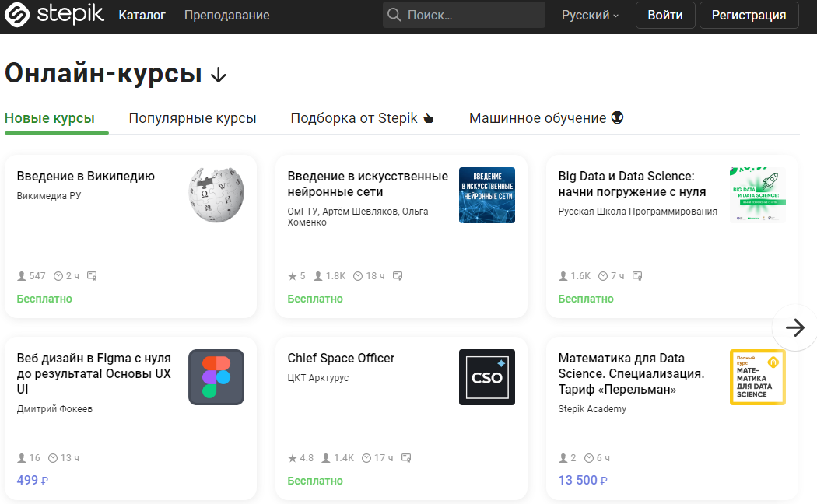Click certificate icon on Введение в Википедию card
Viewport: 817px width, 504px height.
click(x=93, y=276)
